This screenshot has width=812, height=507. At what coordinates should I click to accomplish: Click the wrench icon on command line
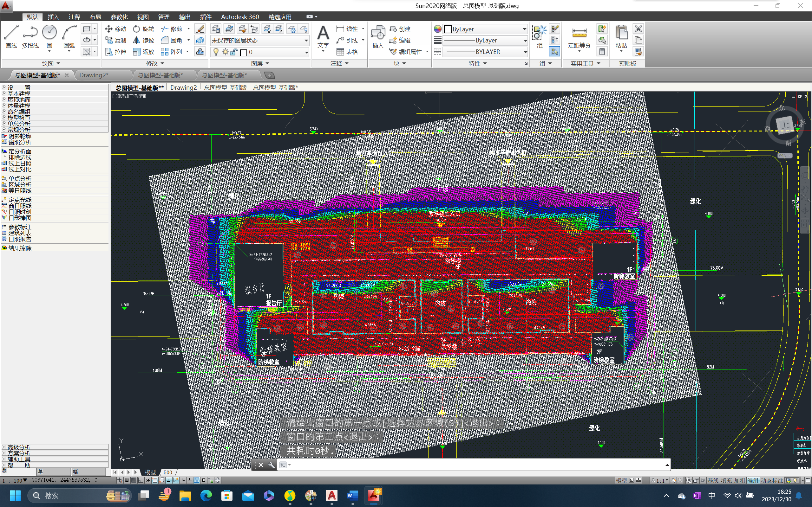click(x=271, y=465)
